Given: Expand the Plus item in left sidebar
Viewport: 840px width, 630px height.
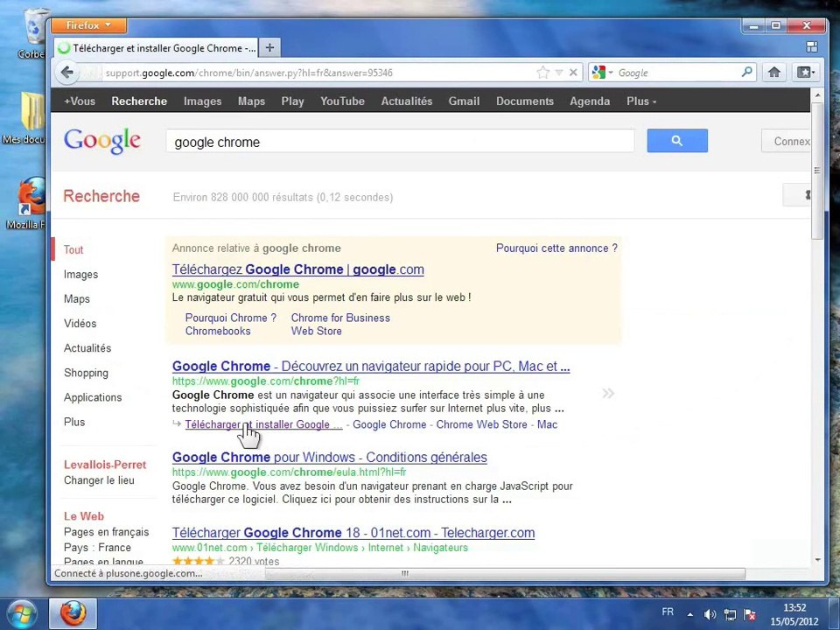Looking at the screenshot, I should click(x=74, y=422).
